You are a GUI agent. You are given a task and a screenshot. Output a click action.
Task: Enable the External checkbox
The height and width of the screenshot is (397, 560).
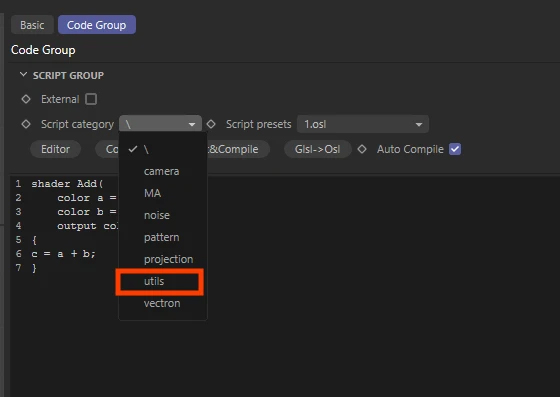91,99
